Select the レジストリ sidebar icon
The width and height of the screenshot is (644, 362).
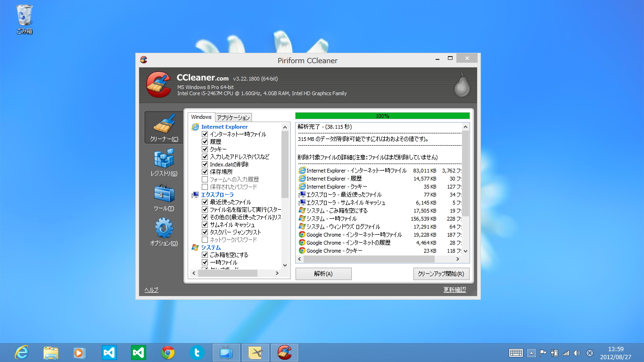point(163,162)
